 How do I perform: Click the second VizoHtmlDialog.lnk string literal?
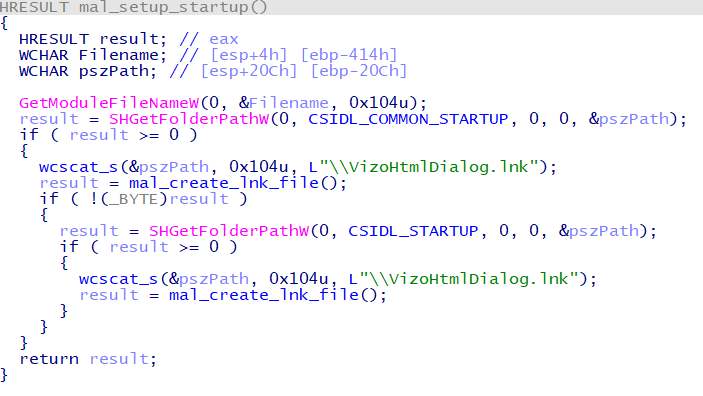tap(463, 279)
